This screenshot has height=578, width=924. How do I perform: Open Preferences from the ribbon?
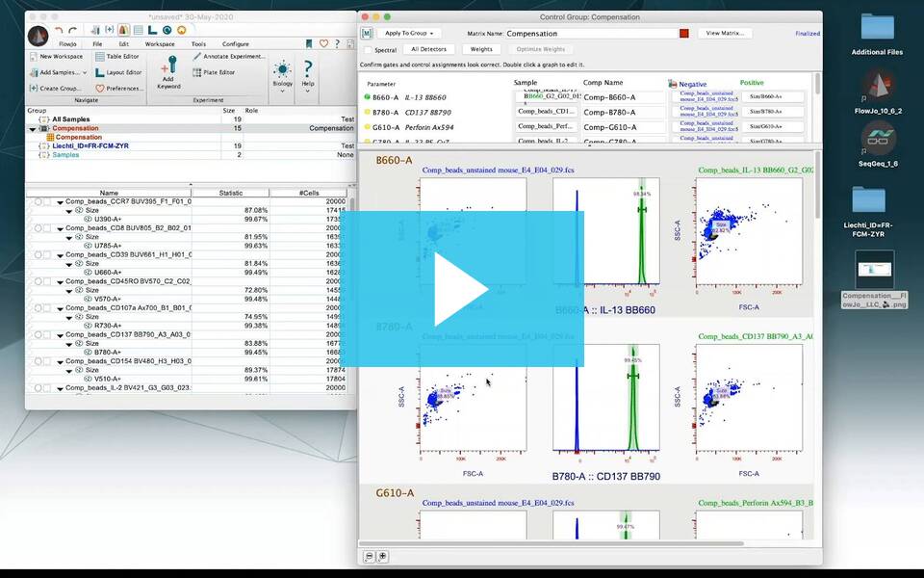tap(118, 89)
